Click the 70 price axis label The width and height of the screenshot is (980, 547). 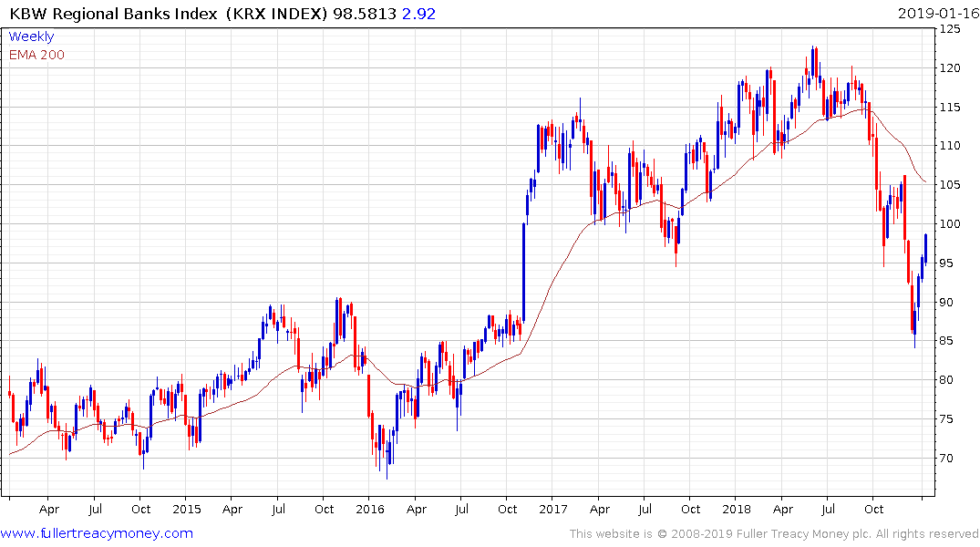[x=947, y=459]
